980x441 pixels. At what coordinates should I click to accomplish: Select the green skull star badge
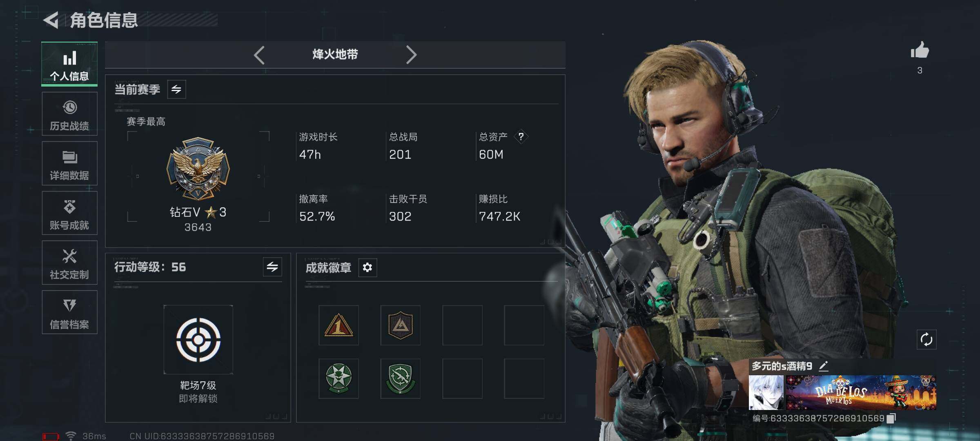point(339,379)
